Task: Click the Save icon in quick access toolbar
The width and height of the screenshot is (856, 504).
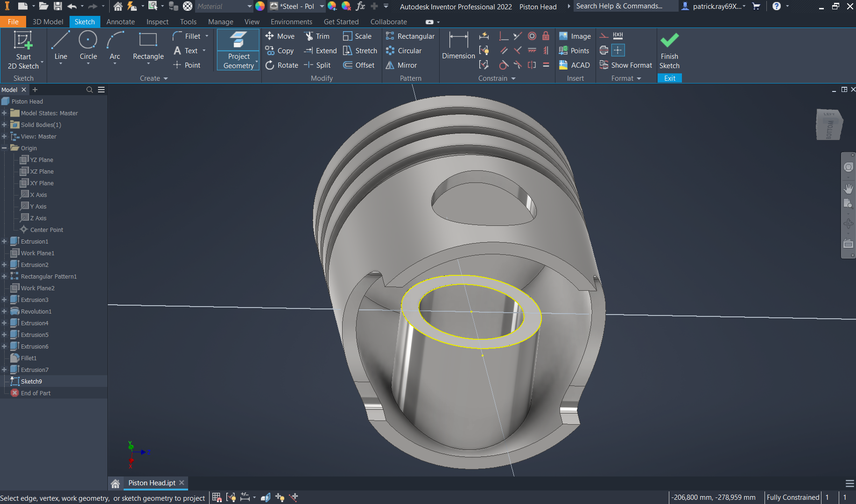Action: (x=58, y=6)
